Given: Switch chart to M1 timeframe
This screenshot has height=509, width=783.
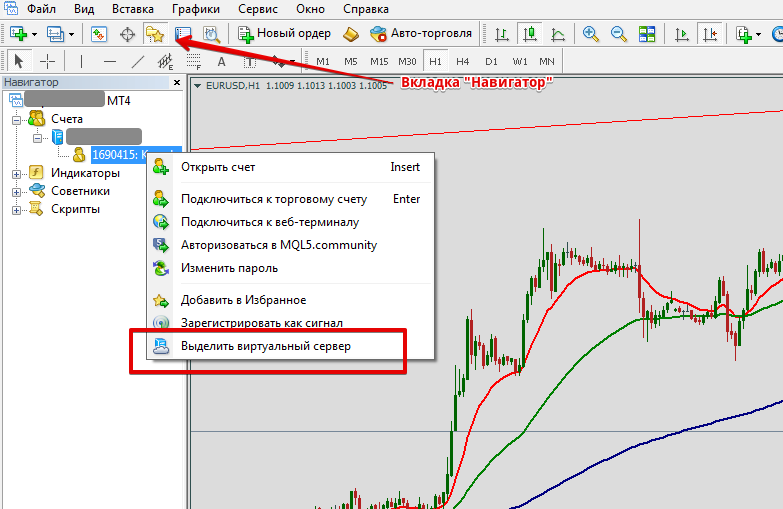Looking at the screenshot, I should pos(323,61).
